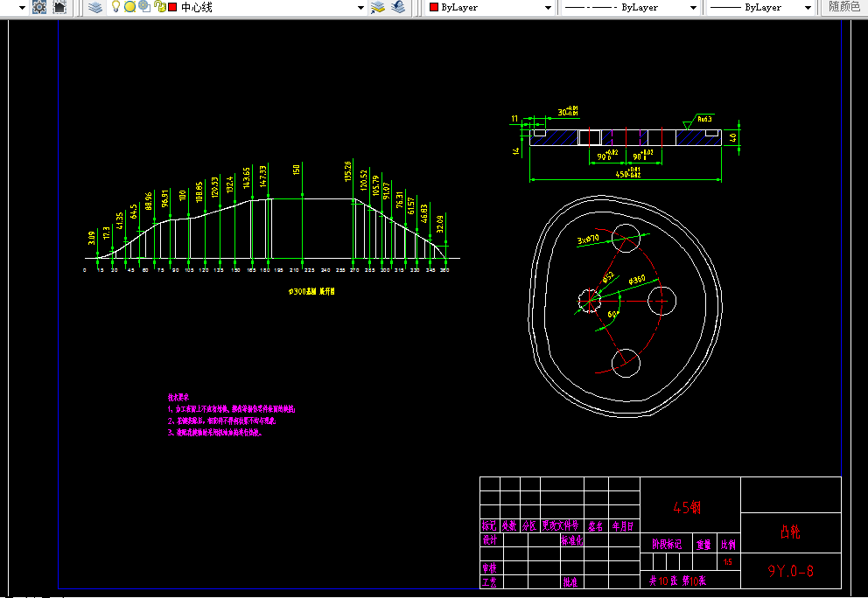Viewport: 868px width, 598px height.
Task: Select the 阶段标记 label text
Action: (x=667, y=545)
